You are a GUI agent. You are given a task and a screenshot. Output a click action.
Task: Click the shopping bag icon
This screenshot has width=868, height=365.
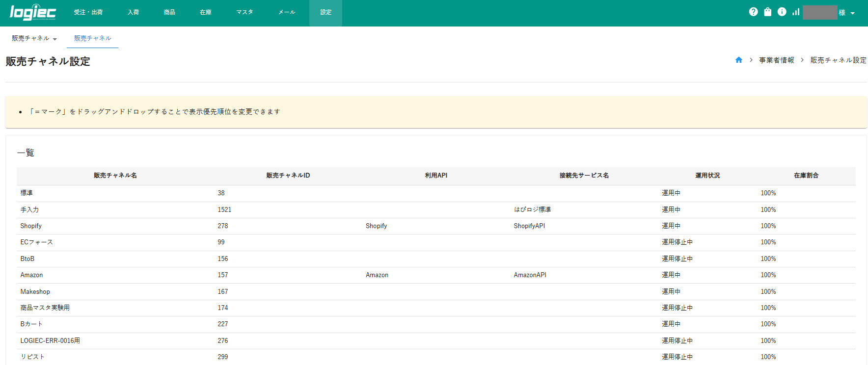(767, 12)
